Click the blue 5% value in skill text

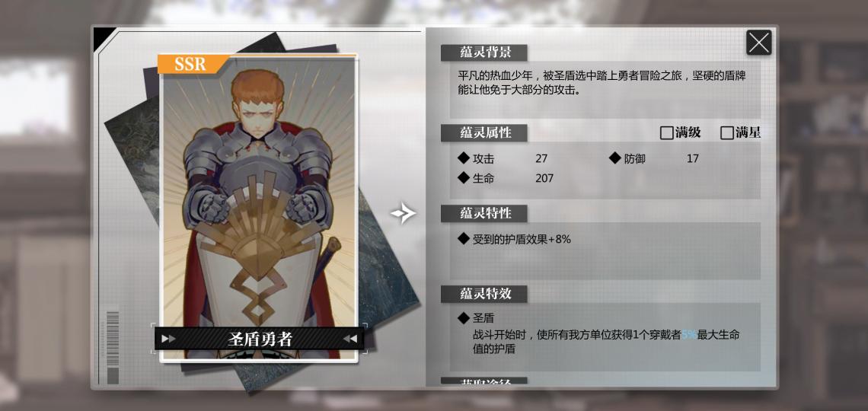coord(688,335)
